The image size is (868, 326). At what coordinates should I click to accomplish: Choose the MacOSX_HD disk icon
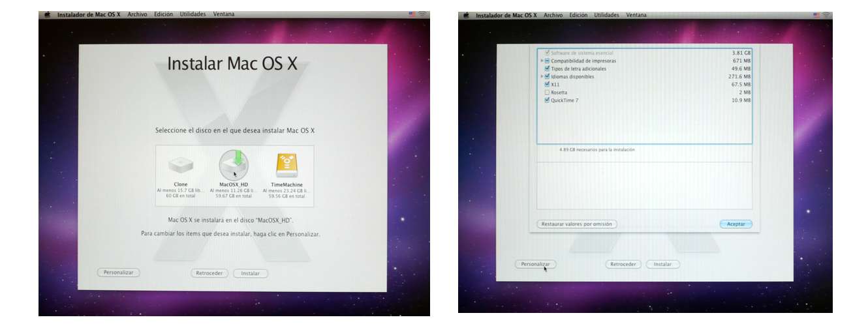click(234, 166)
